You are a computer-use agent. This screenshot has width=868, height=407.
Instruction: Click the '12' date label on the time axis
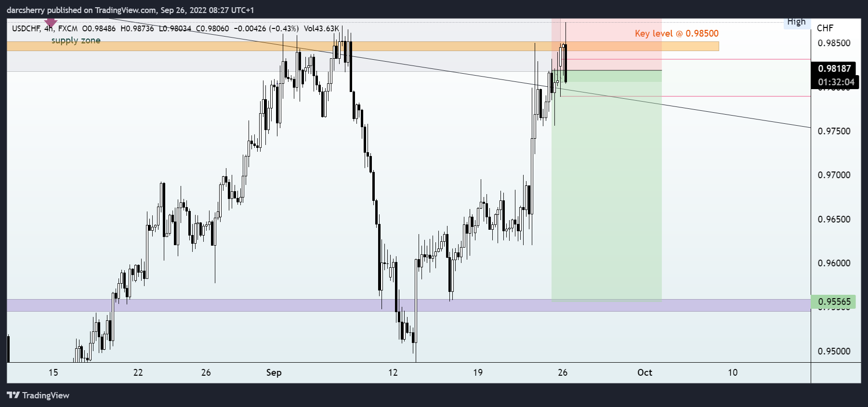[x=393, y=372]
